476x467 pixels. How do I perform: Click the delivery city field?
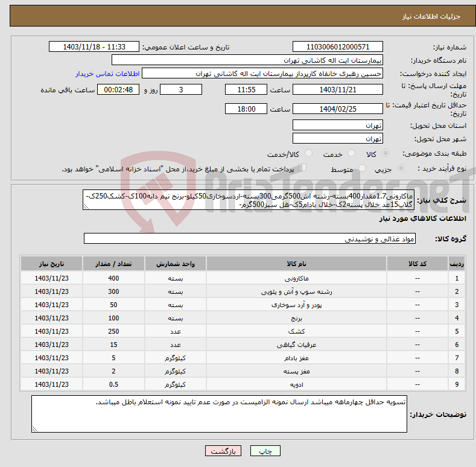tap(338, 138)
